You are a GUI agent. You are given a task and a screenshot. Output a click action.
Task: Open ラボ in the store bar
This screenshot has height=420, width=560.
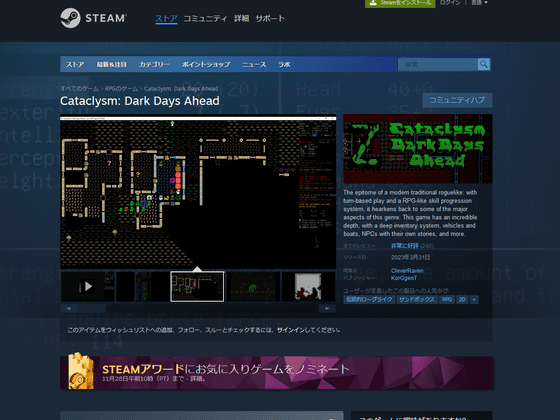[284, 65]
